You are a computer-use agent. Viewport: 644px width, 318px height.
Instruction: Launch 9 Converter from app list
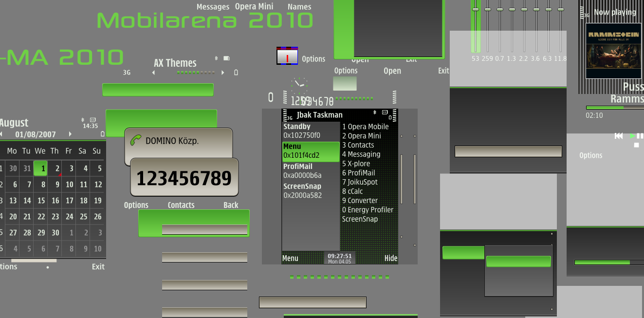pyautogui.click(x=360, y=201)
